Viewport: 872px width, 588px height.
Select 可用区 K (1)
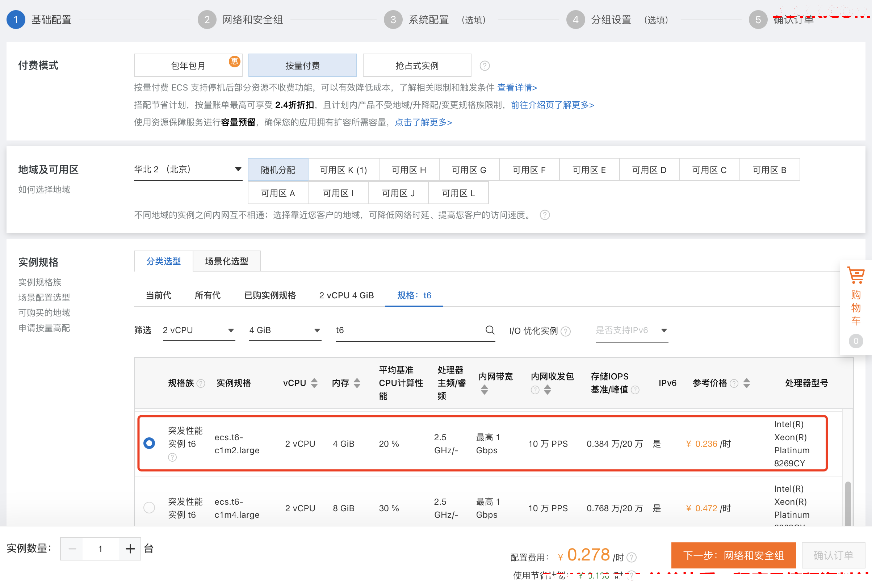(343, 170)
